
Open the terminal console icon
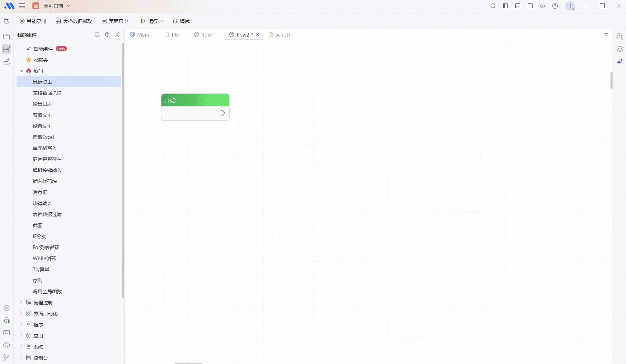pyautogui.click(x=7, y=333)
